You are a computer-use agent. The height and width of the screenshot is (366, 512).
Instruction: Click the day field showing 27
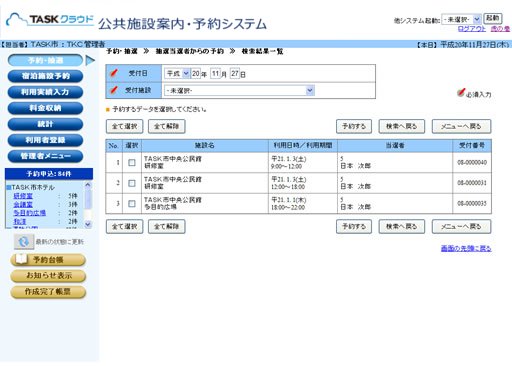235,73
